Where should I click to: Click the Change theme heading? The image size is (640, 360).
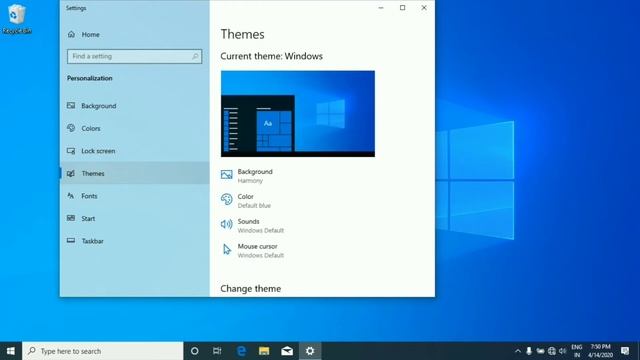tap(251, 289)
